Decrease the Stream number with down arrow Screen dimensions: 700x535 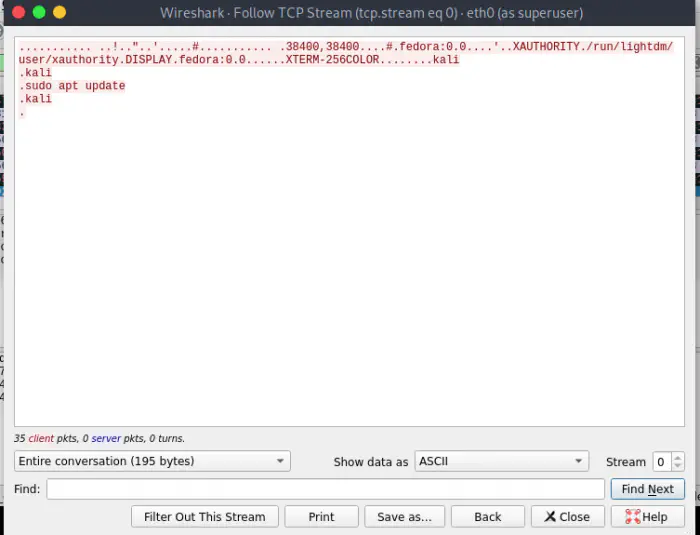click(679, 466)
